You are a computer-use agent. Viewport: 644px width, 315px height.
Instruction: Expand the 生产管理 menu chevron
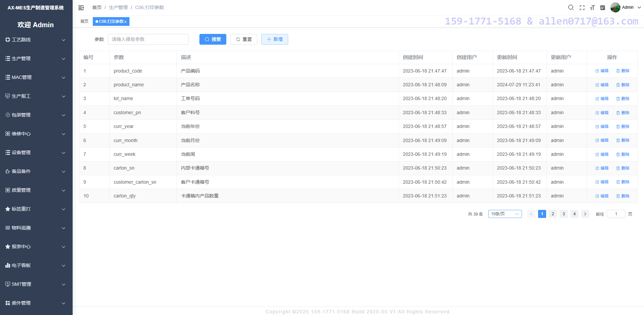pyautogui.click(x=64, y=59)
